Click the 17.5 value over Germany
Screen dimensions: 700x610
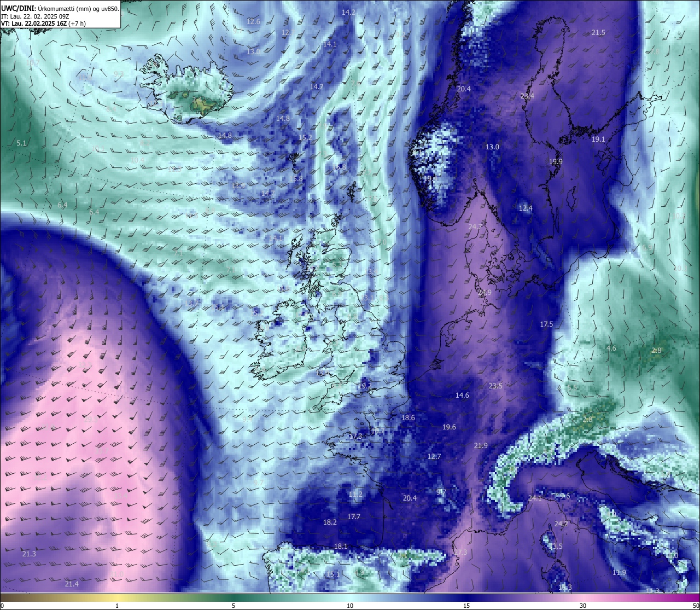tap(546, 324)
